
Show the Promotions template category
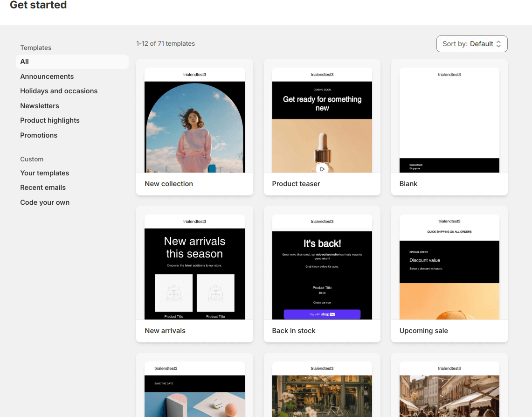[x=39, y=135]
